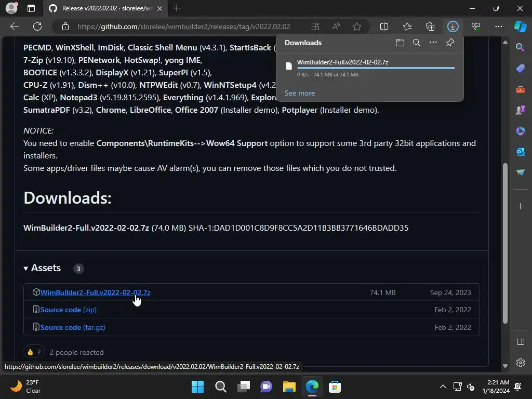Close the Release v2022.02.02 tab

[159, 8]
